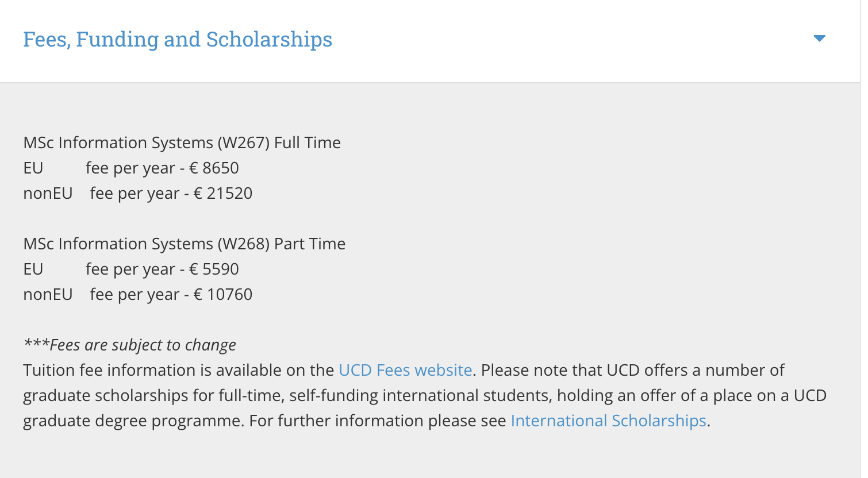The image size is (868, 478).
Task: Click the white header bar above the fees panel
Action: pyautogui.click(x=517, y=38)
